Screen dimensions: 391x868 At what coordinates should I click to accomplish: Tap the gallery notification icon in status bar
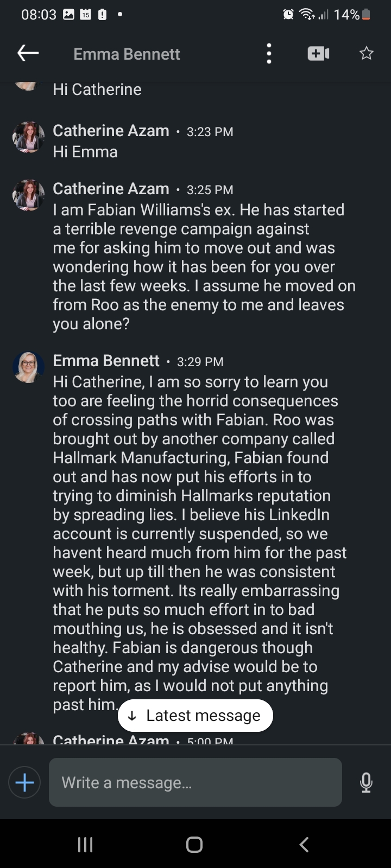click(x=68, y=15)
